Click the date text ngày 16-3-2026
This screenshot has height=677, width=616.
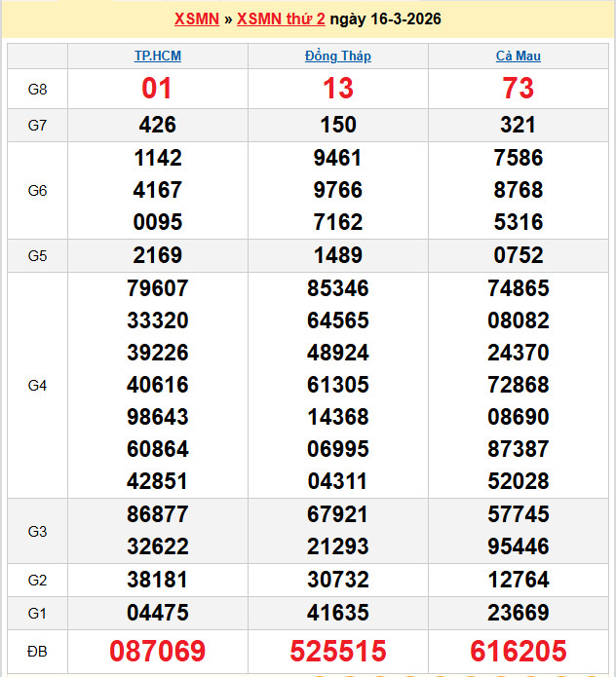pos(385,19)
